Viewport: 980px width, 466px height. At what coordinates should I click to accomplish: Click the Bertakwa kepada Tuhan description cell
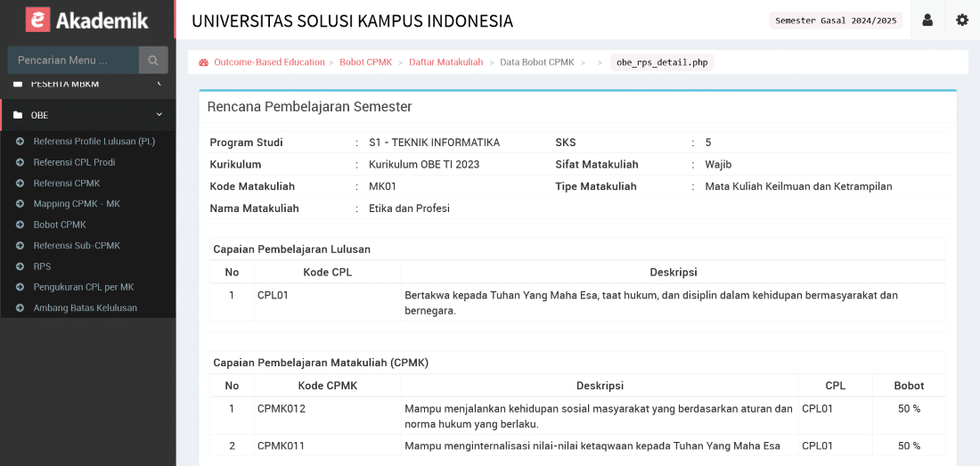[x=674, y=302]
